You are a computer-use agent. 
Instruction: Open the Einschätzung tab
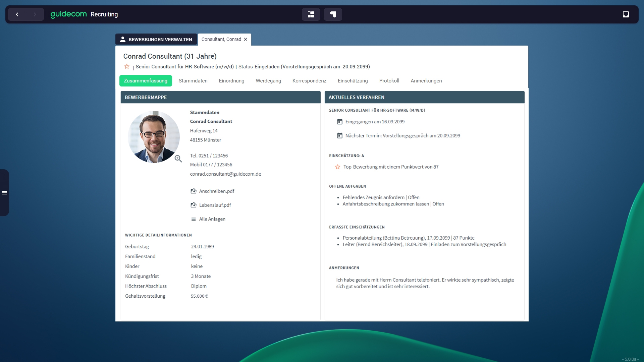353,81
